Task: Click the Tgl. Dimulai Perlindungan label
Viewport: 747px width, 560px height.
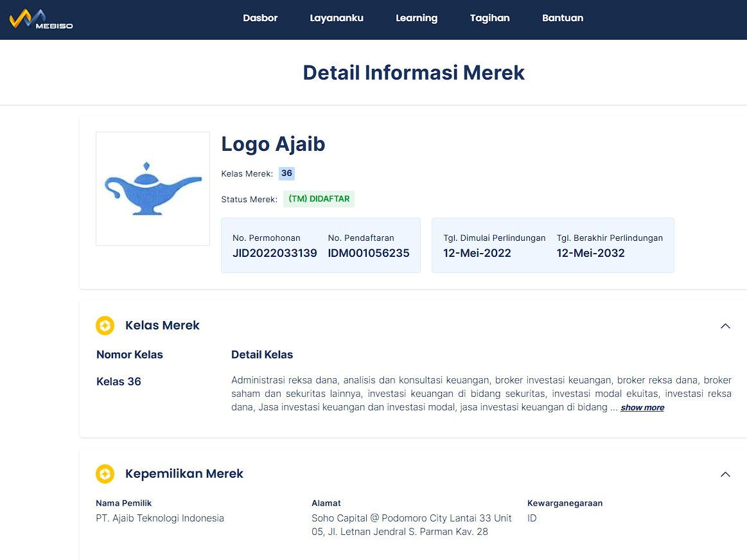Action: pyautogui.click(x=495, y=238)
